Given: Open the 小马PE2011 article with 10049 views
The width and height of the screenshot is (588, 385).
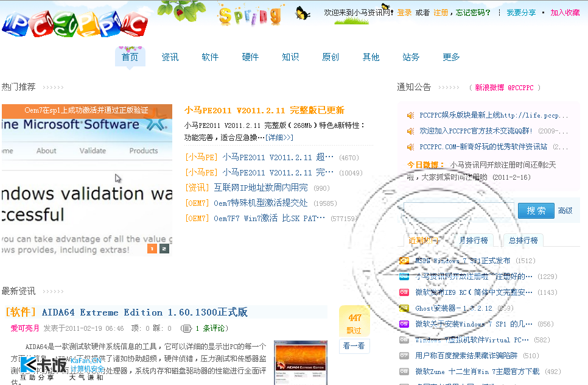Looking at the screenshot, I should coord(278,172).
